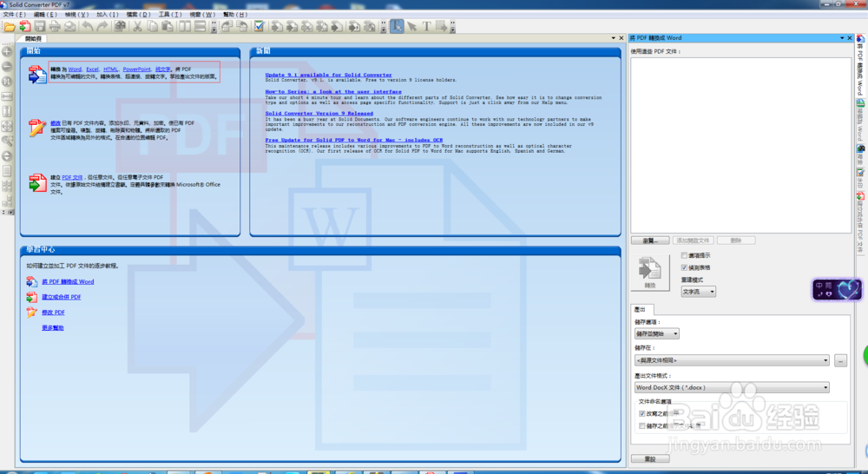The height and width of the screenshot is (474, 868).
Task: Click the HTML link in Start panel
Action: (111, 69)
